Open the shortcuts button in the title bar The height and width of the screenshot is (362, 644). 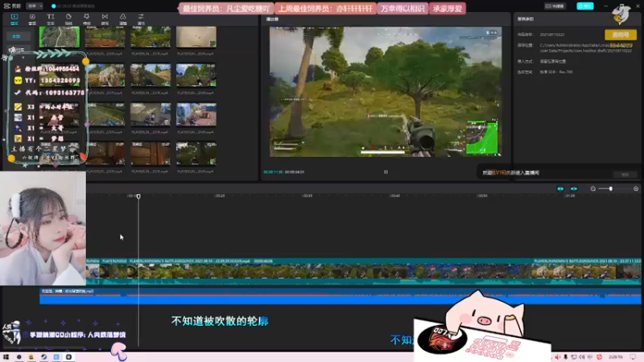click(x=555, y=6)
